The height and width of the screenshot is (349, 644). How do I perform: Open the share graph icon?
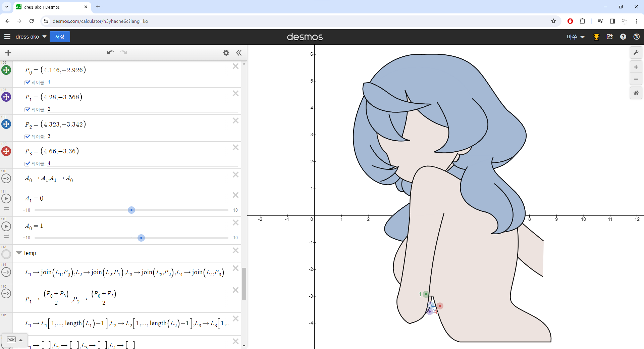click(610, 37)
